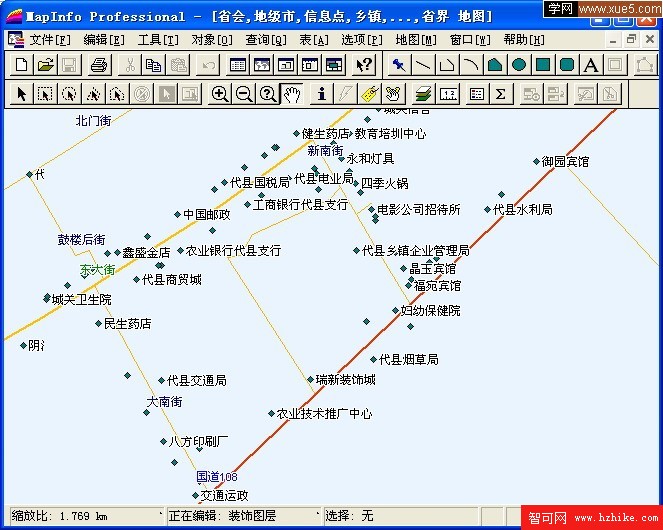Select the Arc drawing tool

[471, 65]
